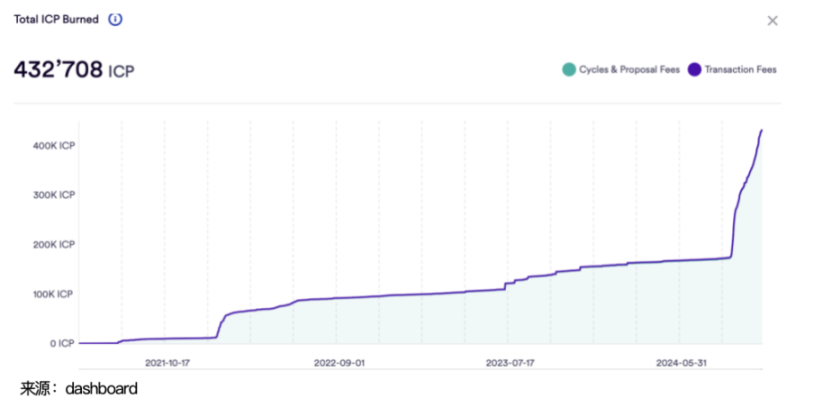Click the info icon beside Total ICP Burned
This screenshot has width=814, height=407.
pos(115,20)
